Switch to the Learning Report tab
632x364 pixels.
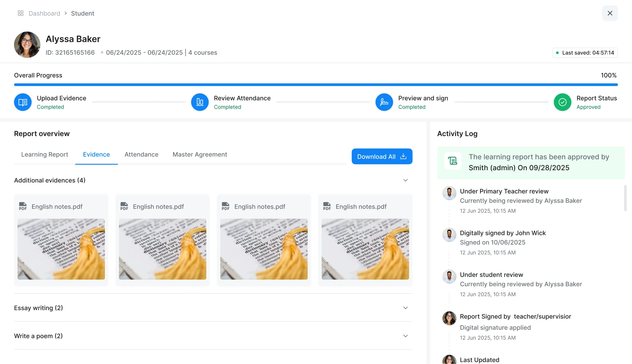[45, 155]
